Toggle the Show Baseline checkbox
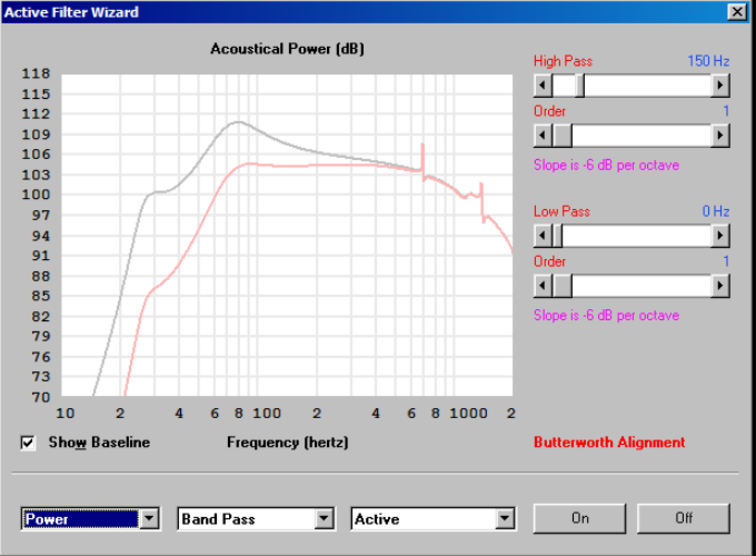756x556 pixels. (28, 443)
